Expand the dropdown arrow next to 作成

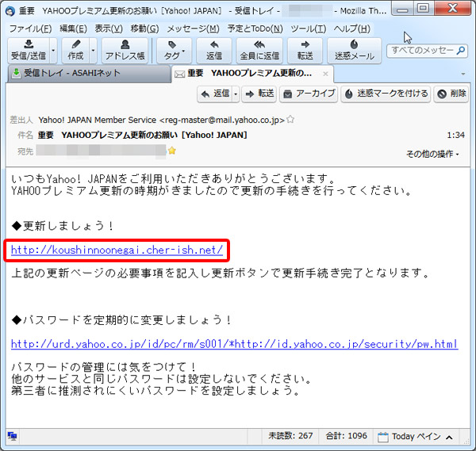pyautogui.click(x=93, y=51)
